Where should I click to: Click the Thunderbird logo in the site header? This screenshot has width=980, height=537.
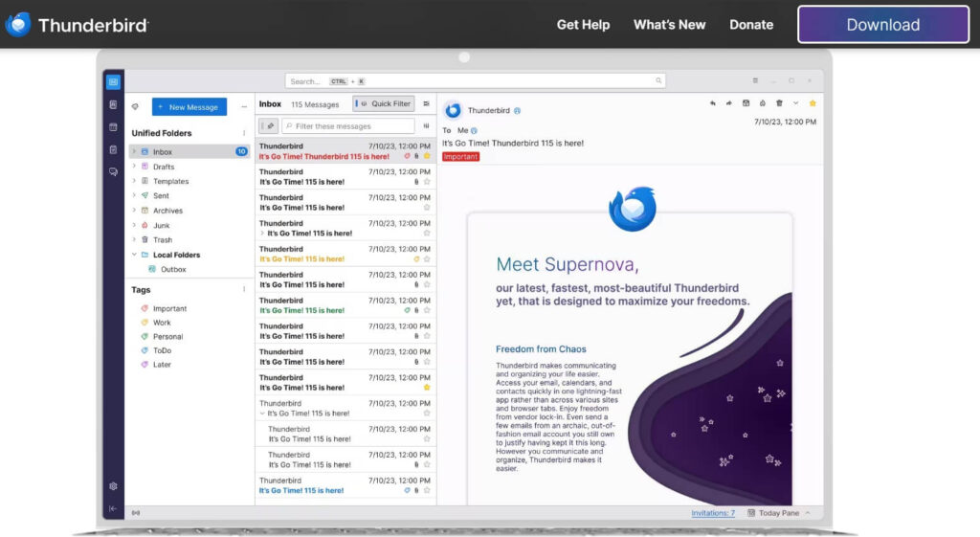click(x=77, y=24)
